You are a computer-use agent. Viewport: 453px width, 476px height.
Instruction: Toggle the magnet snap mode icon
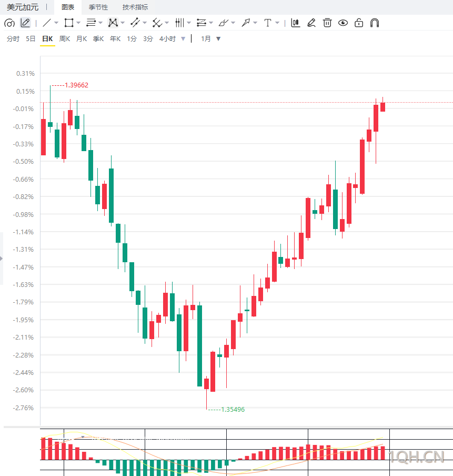(375, 23)
